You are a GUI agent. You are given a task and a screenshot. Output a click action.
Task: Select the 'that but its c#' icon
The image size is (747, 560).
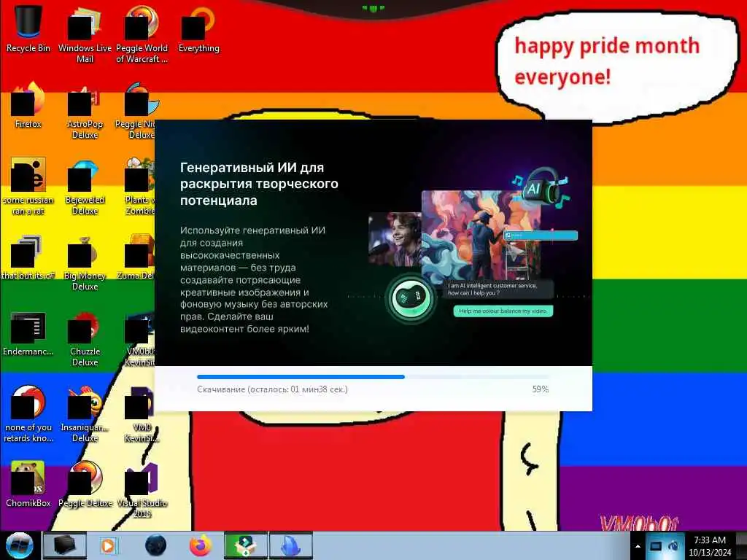pyautogui.click(x=28, y=257)
